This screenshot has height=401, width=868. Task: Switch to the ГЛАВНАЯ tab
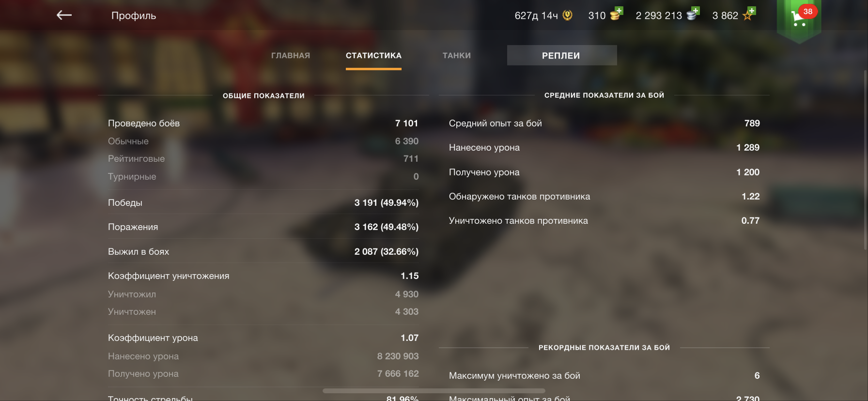pyautogui.click(x=291, y=56)
